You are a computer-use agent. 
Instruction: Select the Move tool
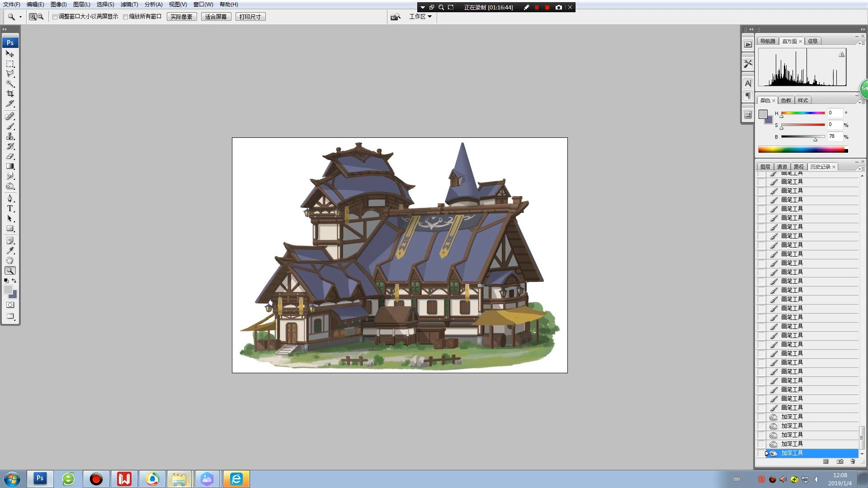click(10, 54)
